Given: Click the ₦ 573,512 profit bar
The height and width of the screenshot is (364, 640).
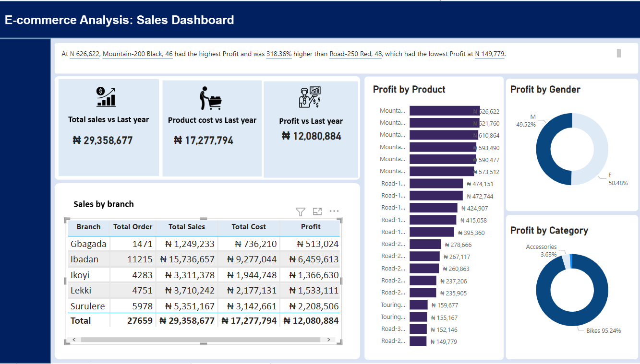Looking at the screenshot, I should click(442, 171).
